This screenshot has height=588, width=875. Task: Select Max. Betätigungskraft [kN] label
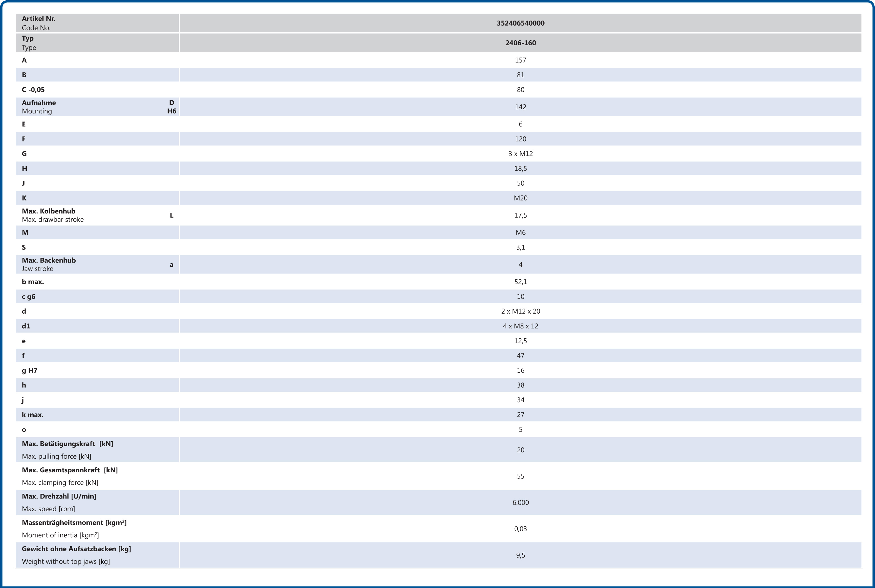point(68,444)
